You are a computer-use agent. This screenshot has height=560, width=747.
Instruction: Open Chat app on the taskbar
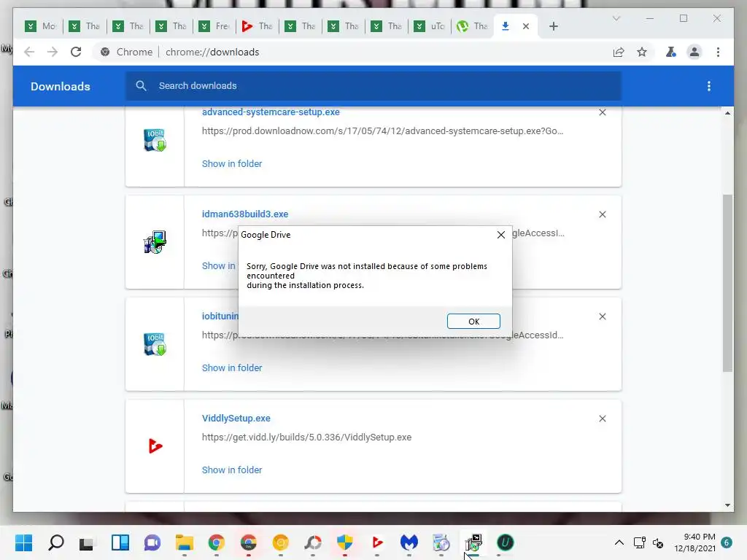click(152, 542)
